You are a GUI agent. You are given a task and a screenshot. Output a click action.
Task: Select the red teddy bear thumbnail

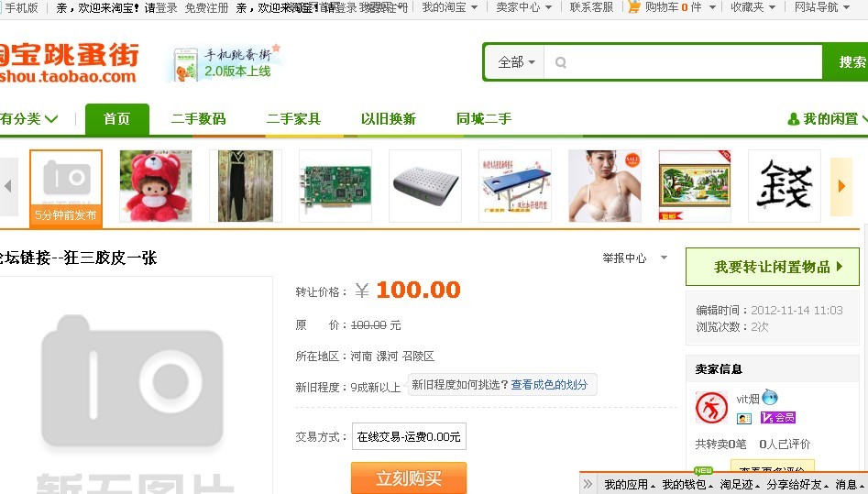pyautogui.click(x=156, y=186)
